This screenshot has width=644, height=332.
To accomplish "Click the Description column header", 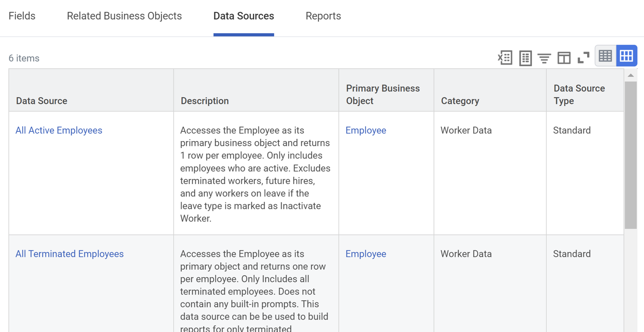I will [256, 90].
